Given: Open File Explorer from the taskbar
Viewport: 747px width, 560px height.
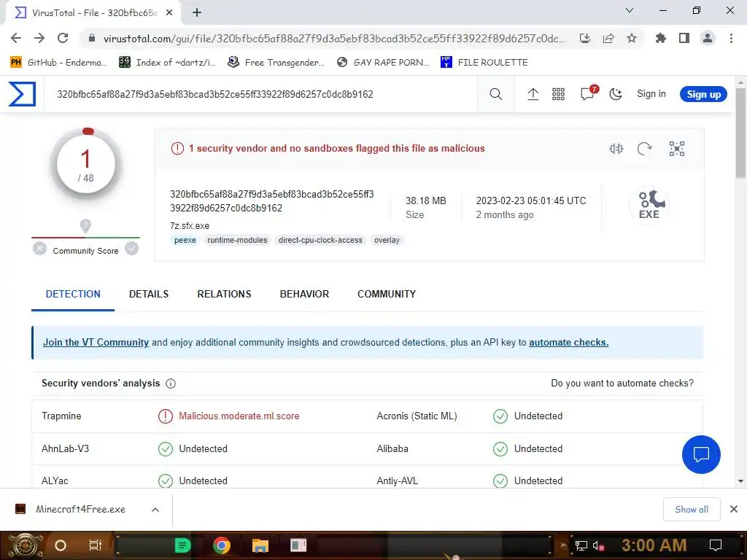Looking at the screenshot, I should [x=260, y=545].
